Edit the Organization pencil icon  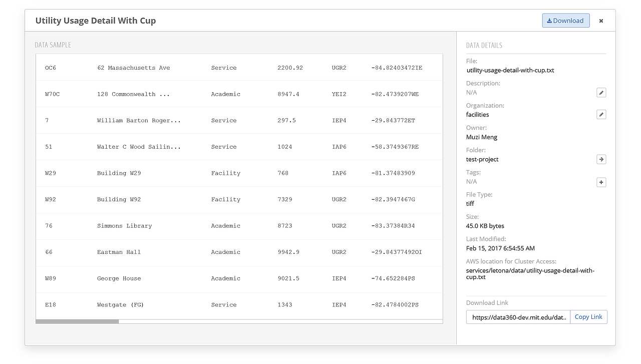(601, 115)
